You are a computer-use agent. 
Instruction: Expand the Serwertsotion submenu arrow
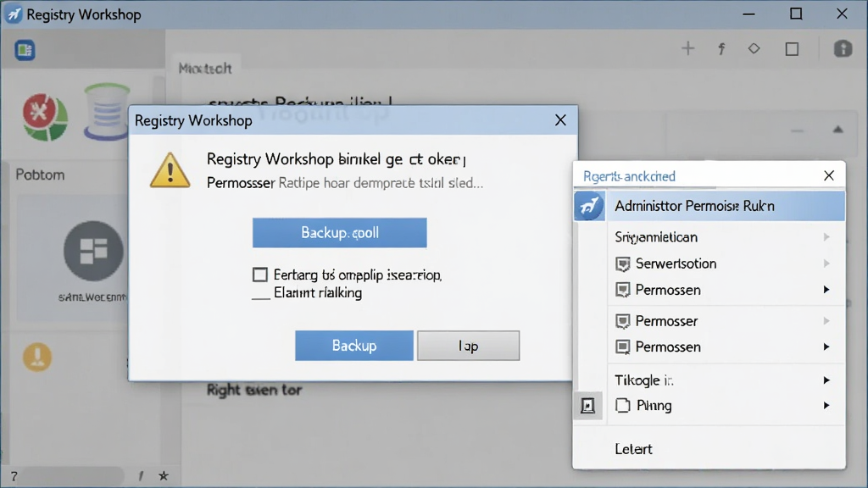(826, 263)
